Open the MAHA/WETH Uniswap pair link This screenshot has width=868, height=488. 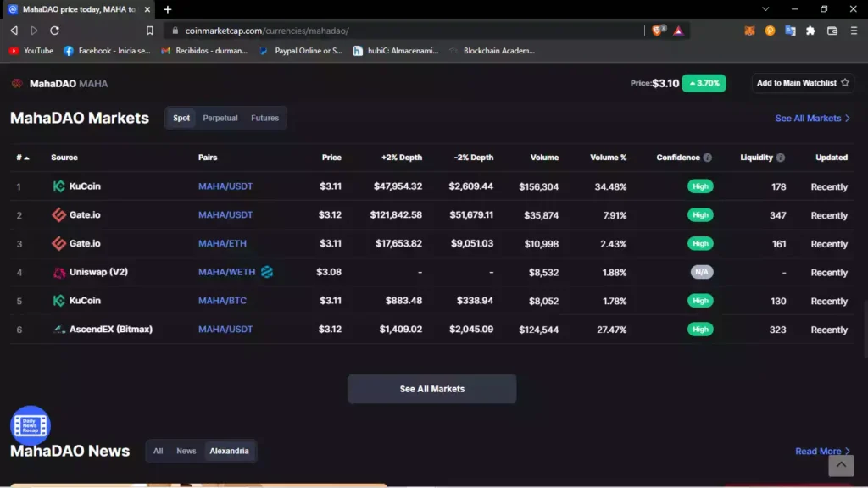(226, 272)
